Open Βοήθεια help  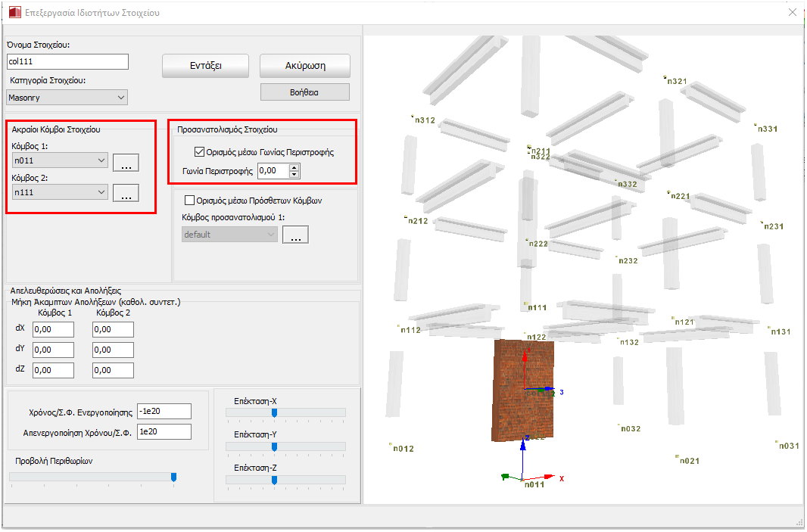[x=304, y=92]
